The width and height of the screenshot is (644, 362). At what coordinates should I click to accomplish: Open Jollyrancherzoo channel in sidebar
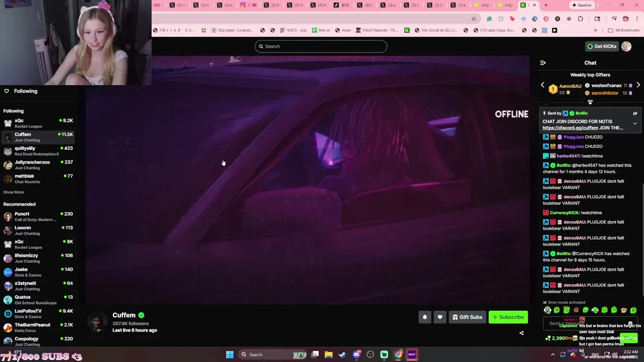point(38,164)
